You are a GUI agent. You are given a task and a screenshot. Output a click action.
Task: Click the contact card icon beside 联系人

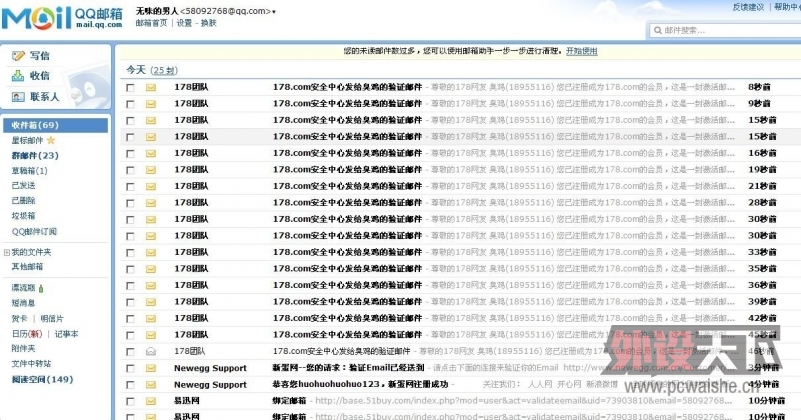coord(18,97)
